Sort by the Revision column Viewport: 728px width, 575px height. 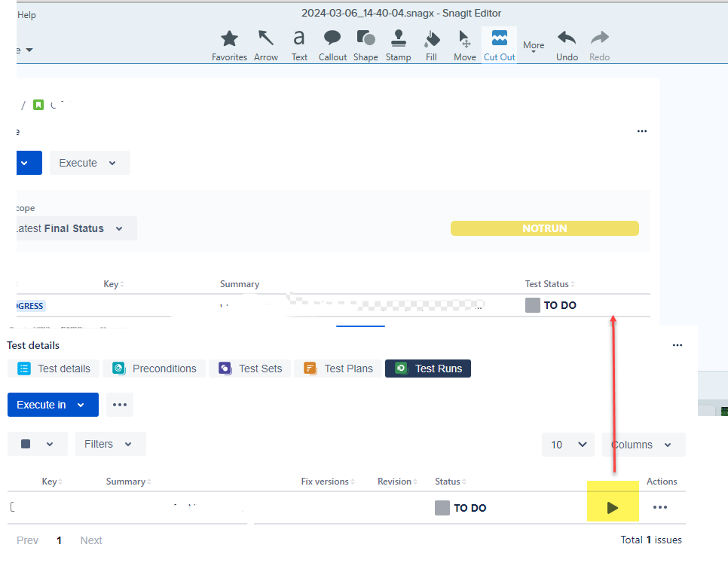point(397,482)
